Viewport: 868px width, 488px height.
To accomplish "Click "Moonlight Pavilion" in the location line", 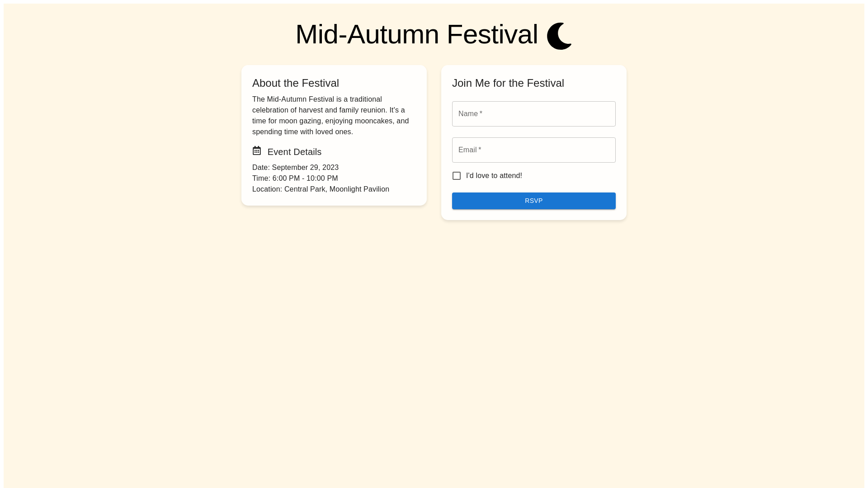I will coord(359,189).
